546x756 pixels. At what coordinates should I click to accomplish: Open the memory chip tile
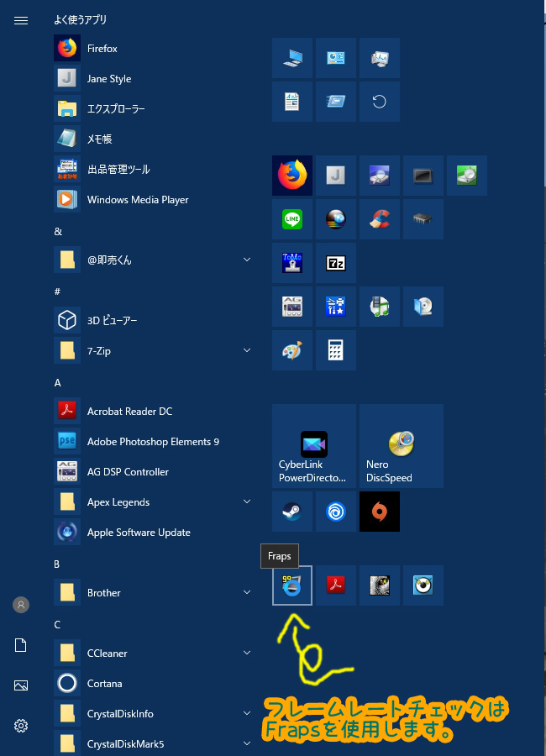pyautogui.click(x=423, y=219)
